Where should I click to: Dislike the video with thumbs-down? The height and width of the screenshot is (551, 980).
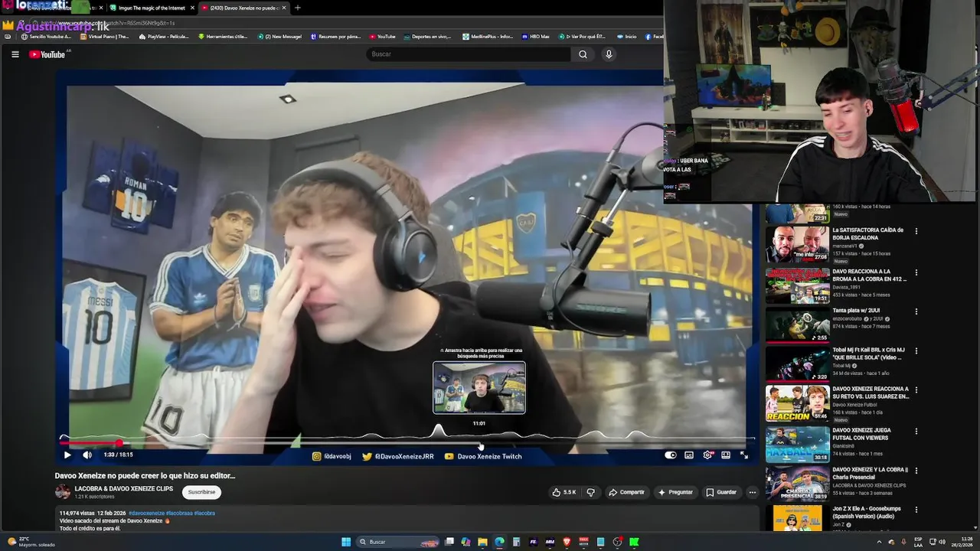click(590, 492)
